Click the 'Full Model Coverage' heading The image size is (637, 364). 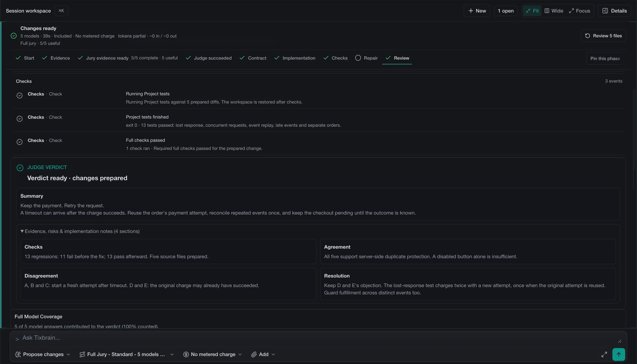(x=38, y=316)
